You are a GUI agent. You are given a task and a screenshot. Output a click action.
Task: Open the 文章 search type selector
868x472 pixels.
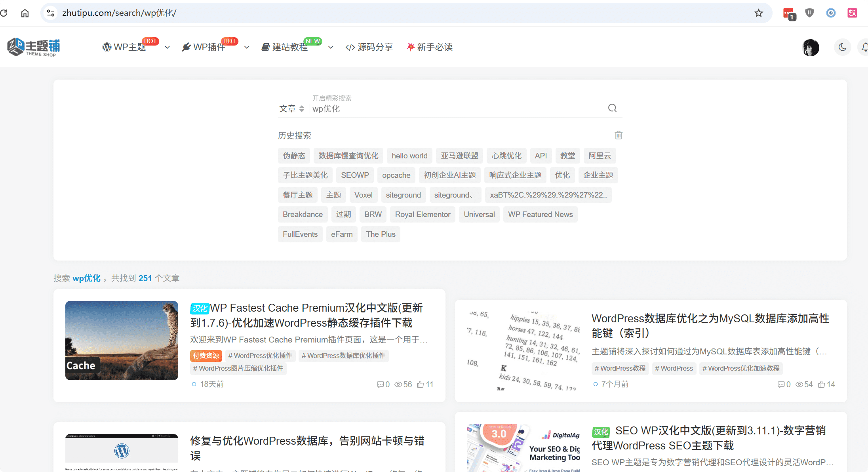coord(291,108)
